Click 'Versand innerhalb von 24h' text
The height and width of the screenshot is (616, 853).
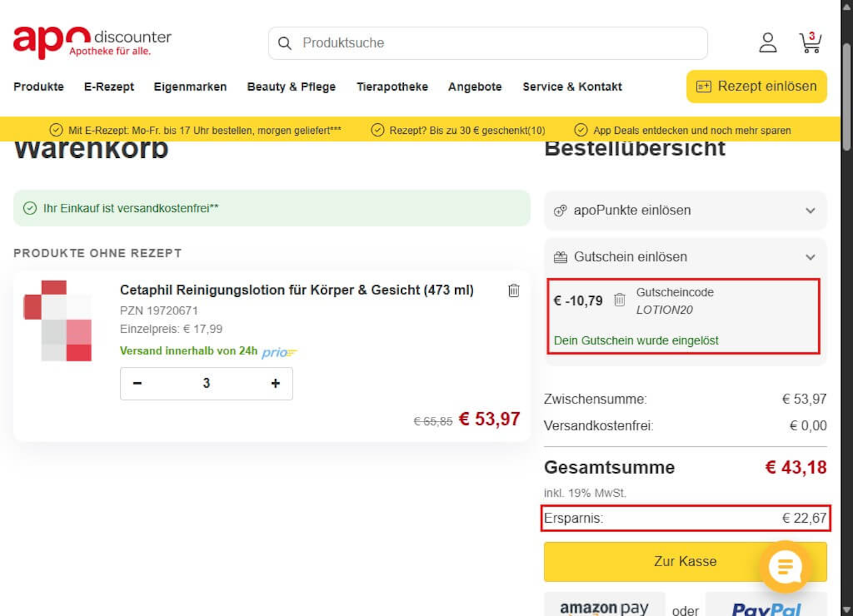[x=189, y=351]
